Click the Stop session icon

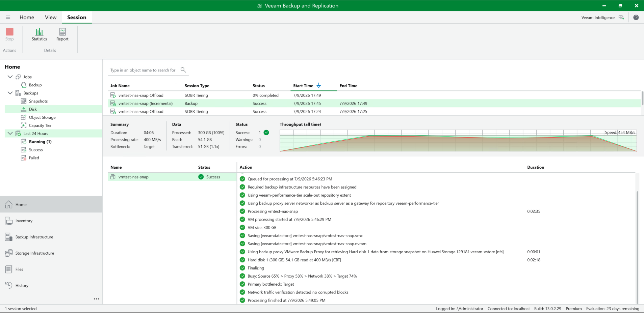[x=9, y=32]
